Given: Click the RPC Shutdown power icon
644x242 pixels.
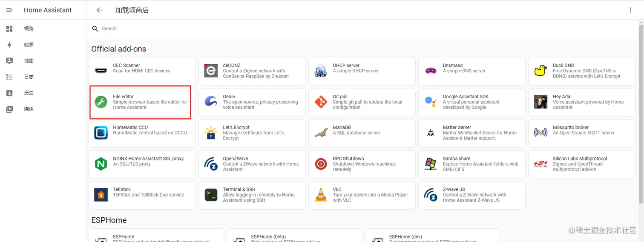Looking at the screenshot, I should [321, 164].
